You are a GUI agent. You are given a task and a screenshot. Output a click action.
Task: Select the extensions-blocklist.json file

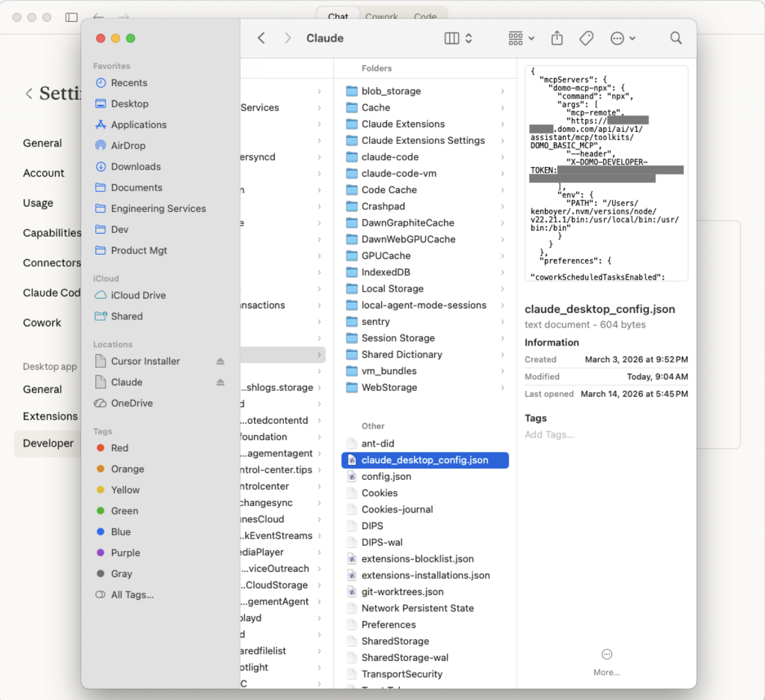click(425, 559)
